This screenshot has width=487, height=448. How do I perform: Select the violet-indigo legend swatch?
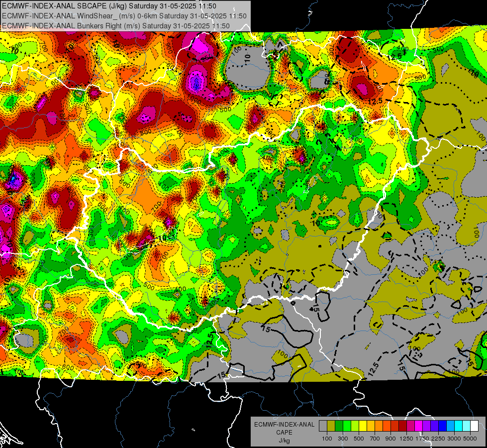pyautogui.click(x=434, y=426)
